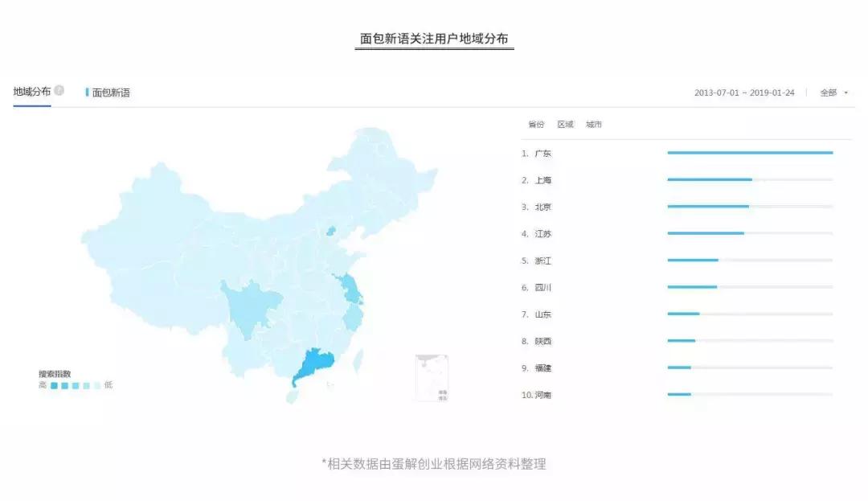868x501 pixels.
Task: Click the blue legend marker before 面包新语
Action: pos(88,92)
